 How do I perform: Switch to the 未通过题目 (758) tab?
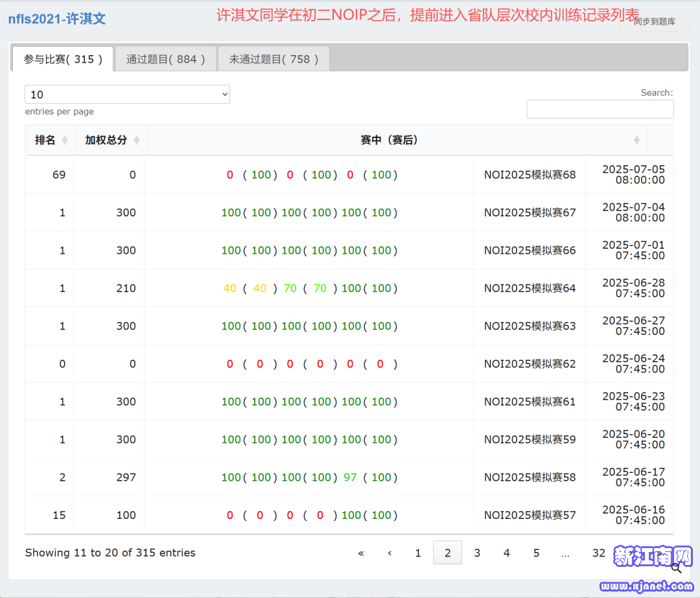tap(274, 59)
